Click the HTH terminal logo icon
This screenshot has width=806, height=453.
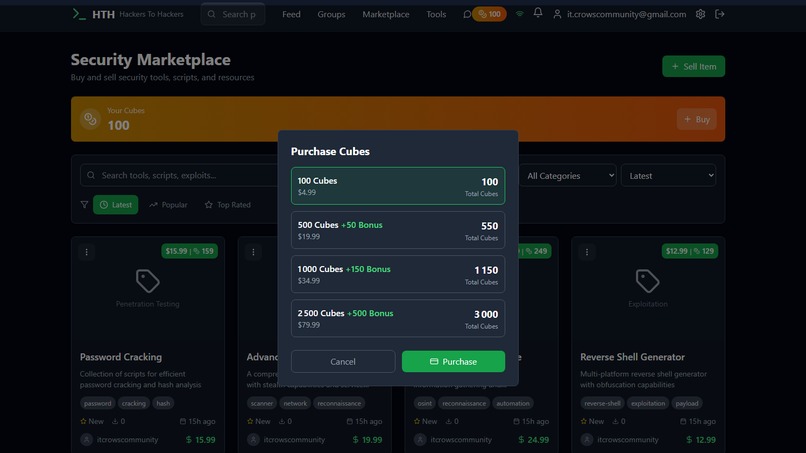click(x=79, y=14)
